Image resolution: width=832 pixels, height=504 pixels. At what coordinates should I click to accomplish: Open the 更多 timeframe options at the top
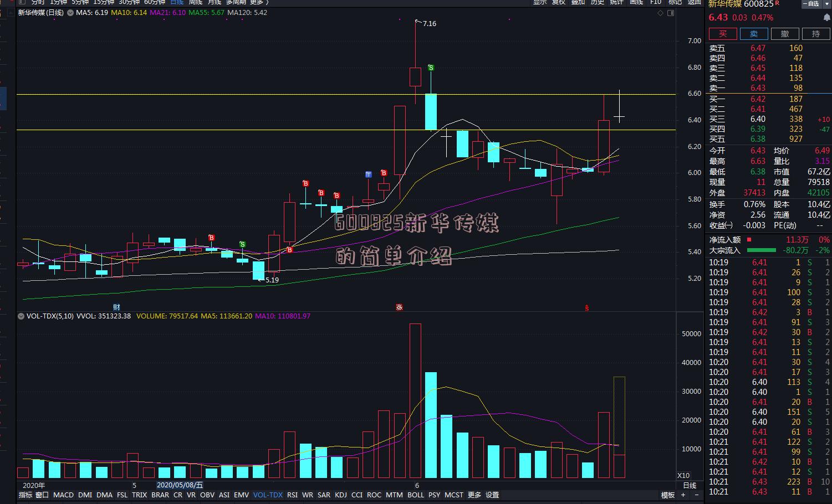tap(259, 2)
